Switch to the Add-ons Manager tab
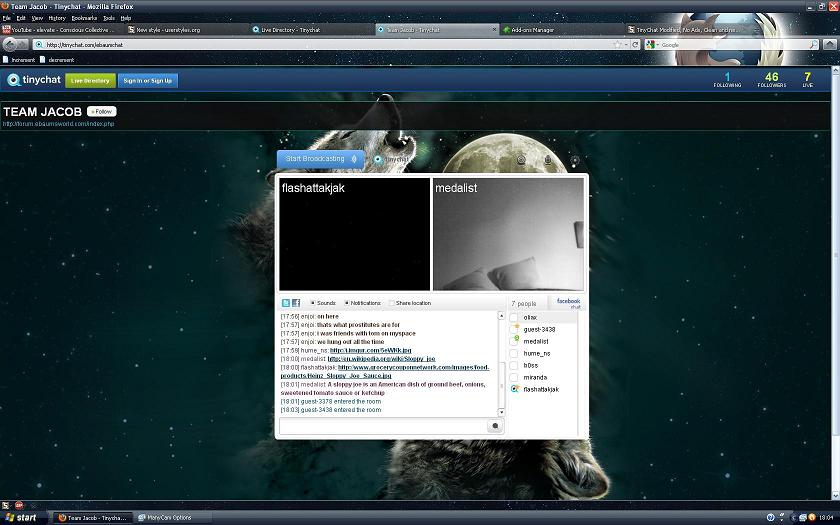 point(560,30)
